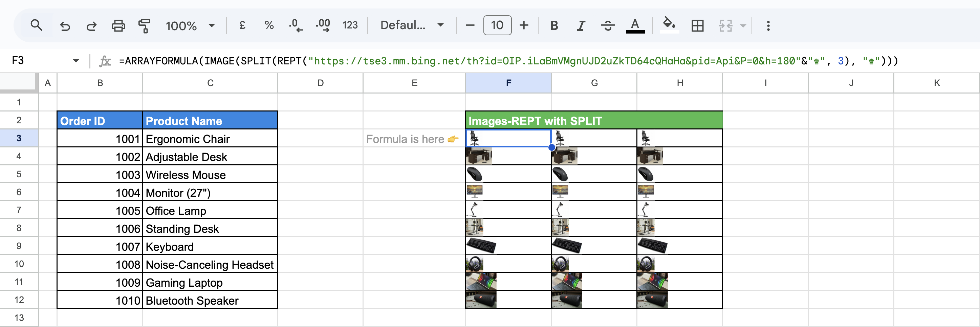Image resolution: width=980 pixels, height=327 pixels.
Task: Select row 12 header
Action: 19,300
